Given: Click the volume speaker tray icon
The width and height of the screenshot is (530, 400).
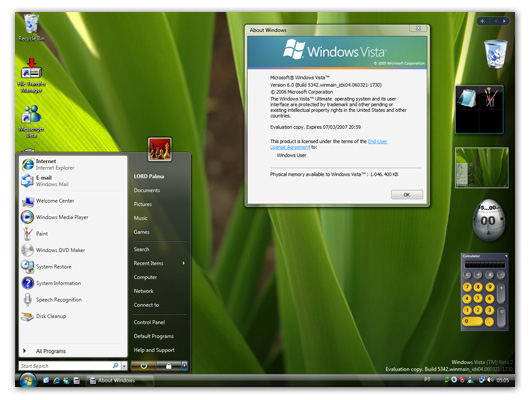Looking at the screenshot, I should pyautogui.click(x=490, y=380).
